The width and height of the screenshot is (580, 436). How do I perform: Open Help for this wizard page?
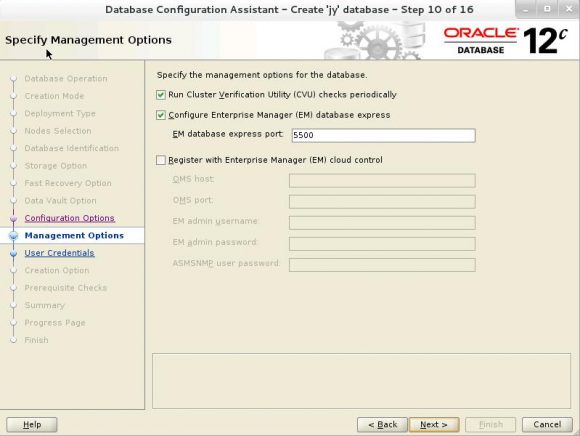click(x=32, y=425)
